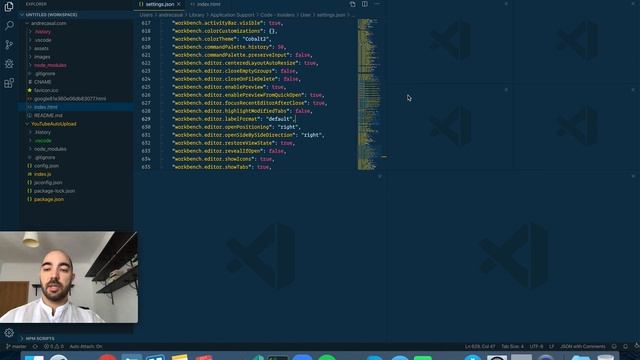Click the Synchronize Changes status bar icon

pyautogui.click(x=35, y=347)
